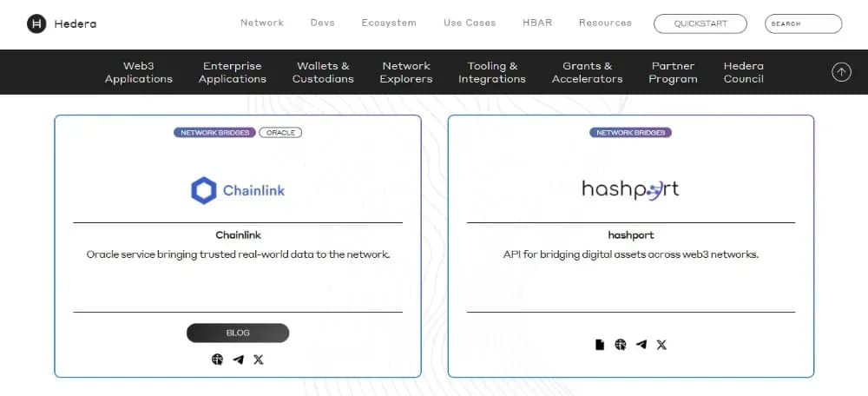Open Chainlink's website globe icon
Screen dimensions: 868x396
coord(218,360)
